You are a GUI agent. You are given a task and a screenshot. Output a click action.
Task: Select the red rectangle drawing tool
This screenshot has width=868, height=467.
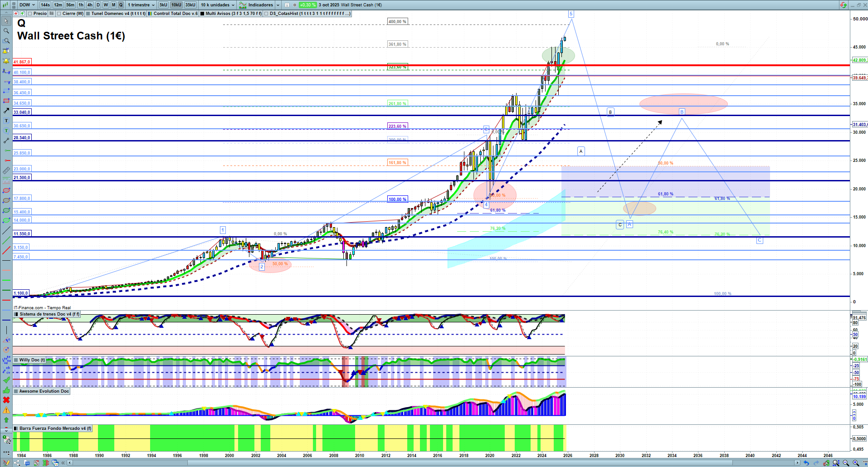point(6,101)
